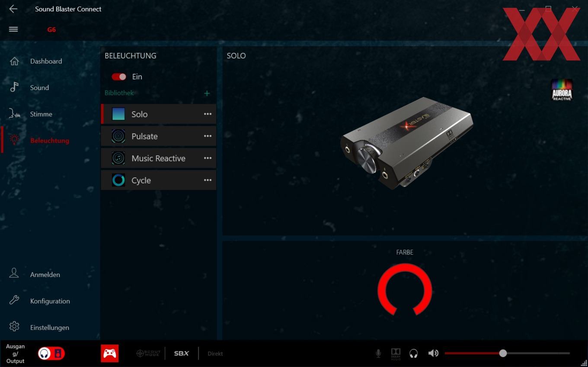The width and height of the screenshot is (588, 367).
Task: Mute using the speaker volume icon
Action: [x=433, y=354]
